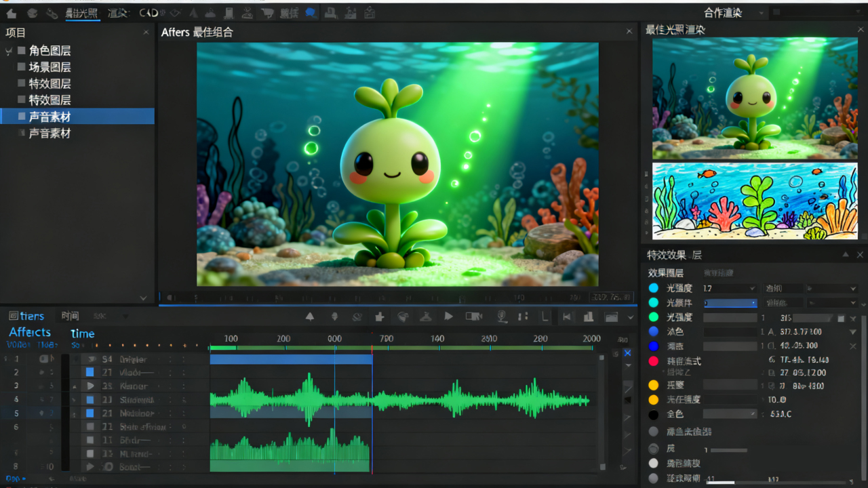Toggle the blue square on timeline row 2
868x488 pixels.
point(90,372)
